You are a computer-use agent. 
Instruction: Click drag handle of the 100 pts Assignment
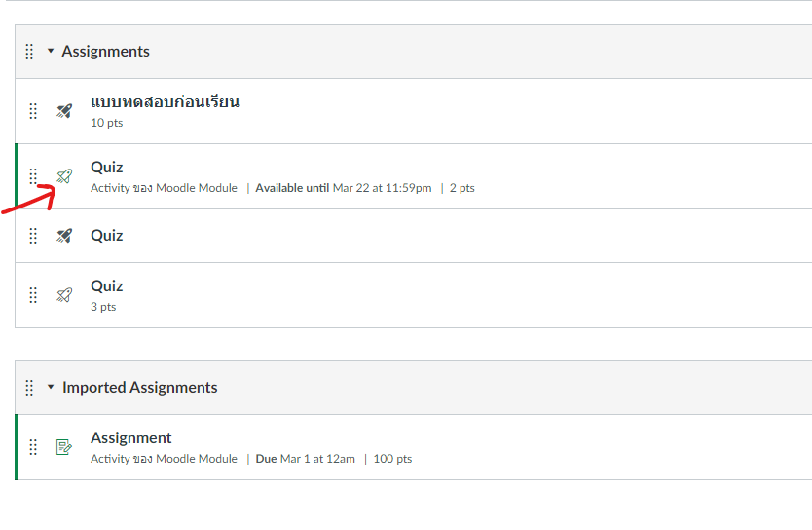point(33,447)
